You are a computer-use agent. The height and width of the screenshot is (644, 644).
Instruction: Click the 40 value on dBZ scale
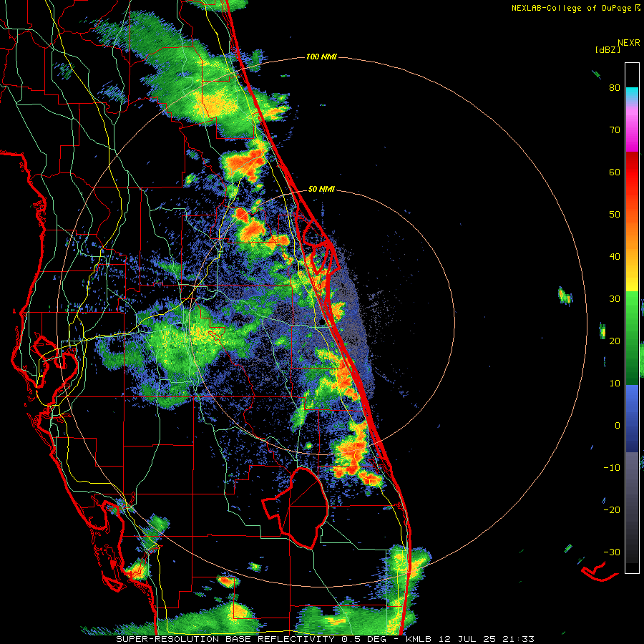click(x=615, y=257)
